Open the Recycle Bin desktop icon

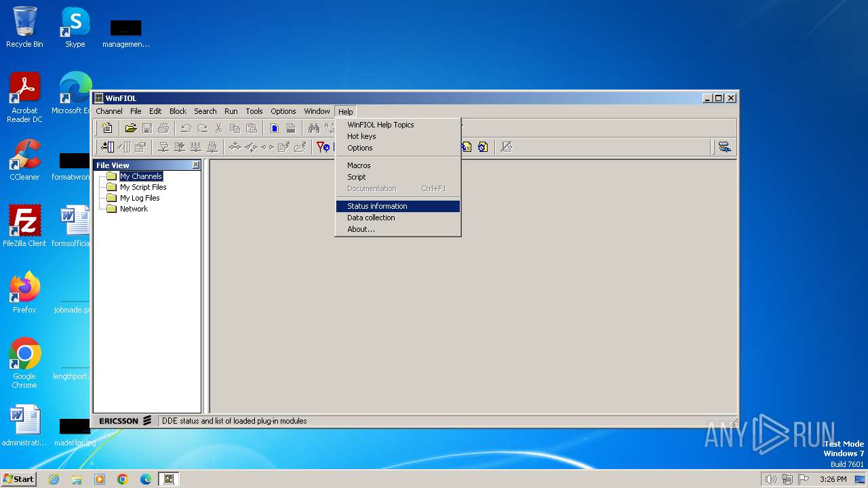tap(24, 27)
